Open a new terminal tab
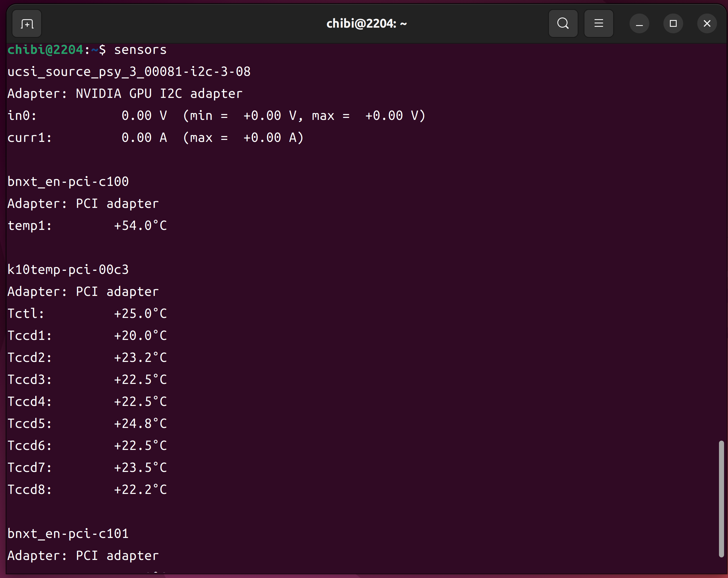This screenshot has height=578, width=728. pyautogui.click(x=27, y=24)
